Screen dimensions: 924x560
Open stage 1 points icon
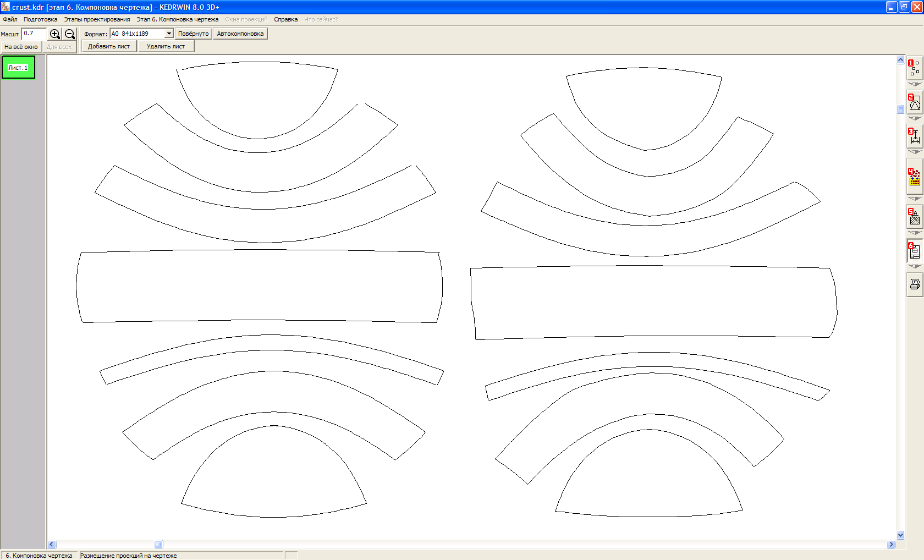click(x=915, y=68)
